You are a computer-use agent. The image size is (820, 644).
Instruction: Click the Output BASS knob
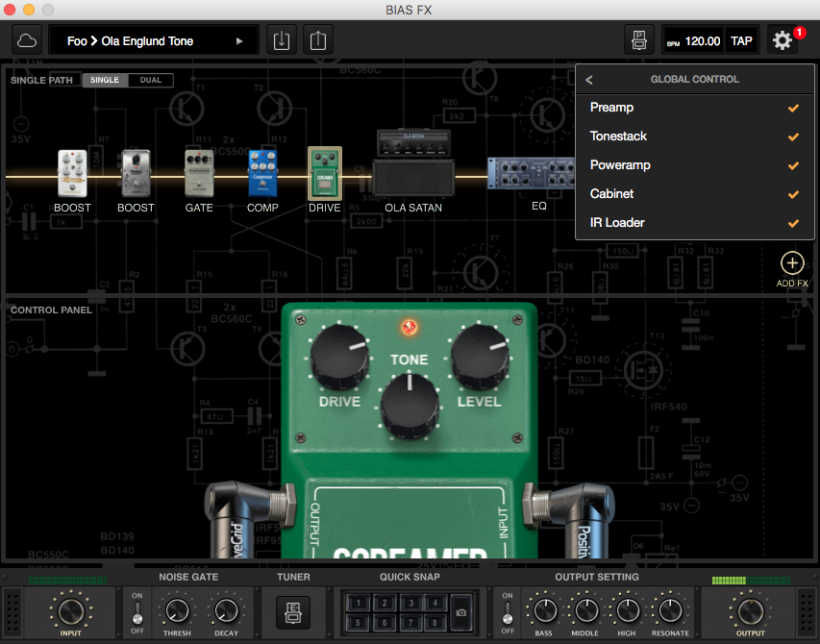[544, 610]
